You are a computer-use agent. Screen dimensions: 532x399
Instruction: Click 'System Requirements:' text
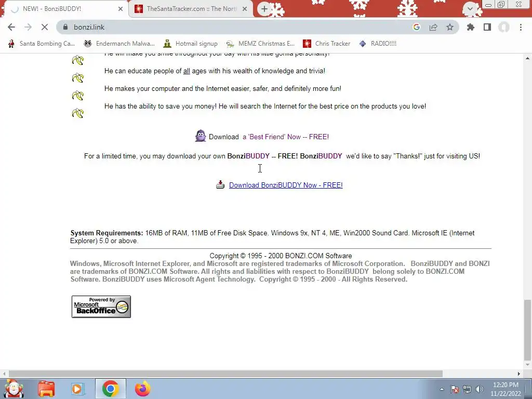click(x=107, y=233)
